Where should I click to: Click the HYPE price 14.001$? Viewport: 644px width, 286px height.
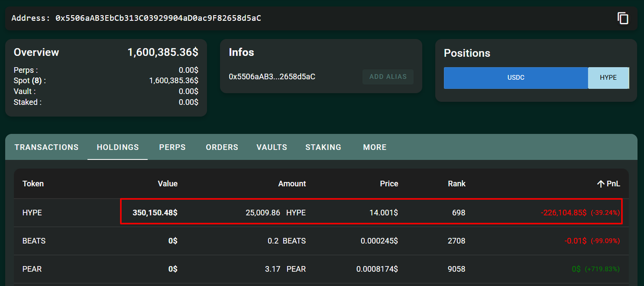pyautogui.click(x=384, y=212)
